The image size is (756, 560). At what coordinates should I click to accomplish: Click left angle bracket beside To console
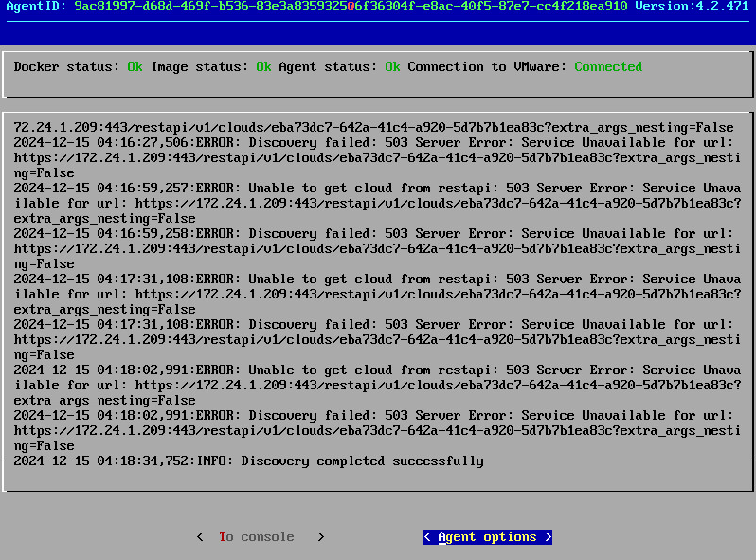point(200,537)
